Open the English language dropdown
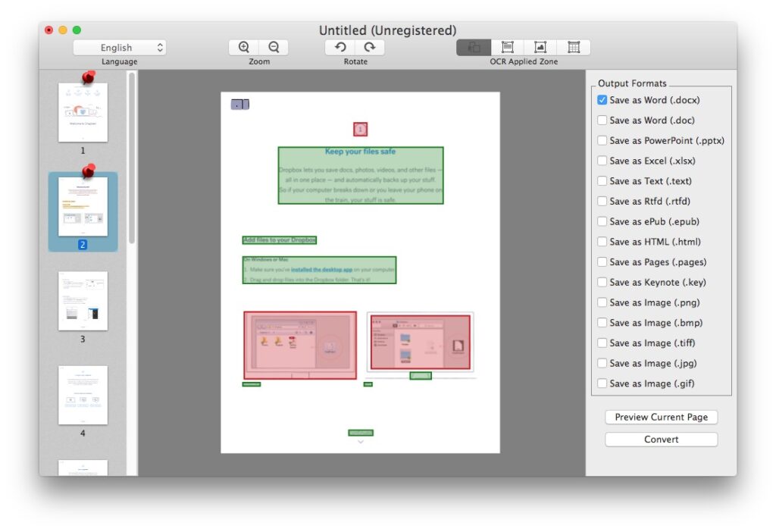The height and width of the screenshot is (532, 776). 119,48
